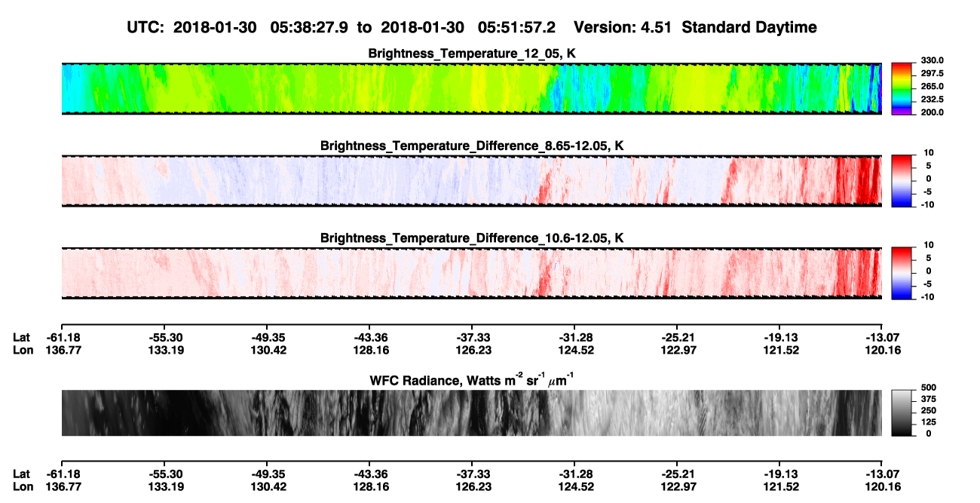Click the "Version: 4.51" header text
This screenshot has width=980, height=503.
click(622, 27)
